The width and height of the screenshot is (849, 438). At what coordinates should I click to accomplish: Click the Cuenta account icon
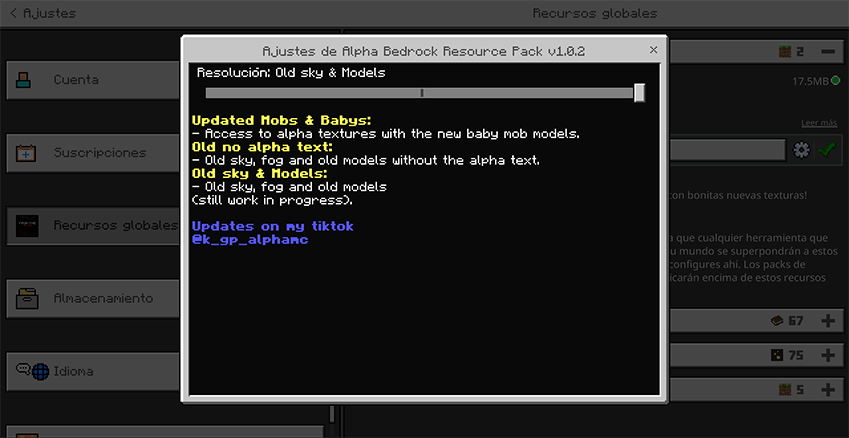tap(24, 80)
